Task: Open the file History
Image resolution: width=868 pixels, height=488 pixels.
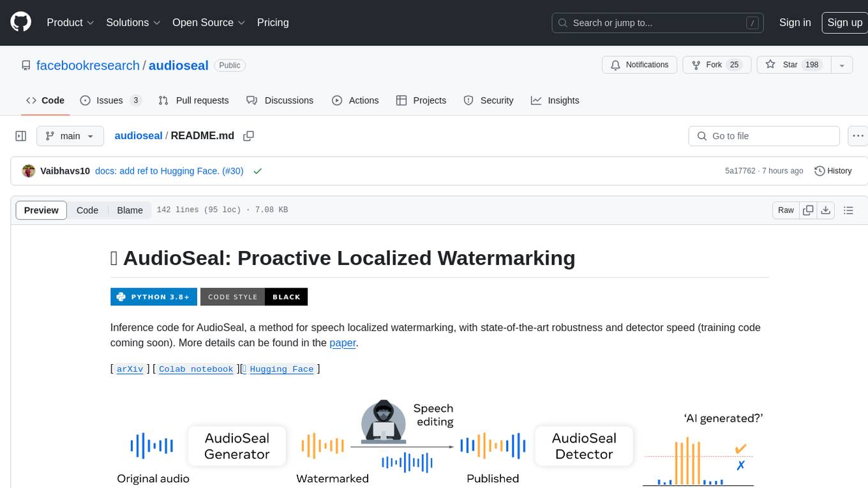Action: pos(834,171)
